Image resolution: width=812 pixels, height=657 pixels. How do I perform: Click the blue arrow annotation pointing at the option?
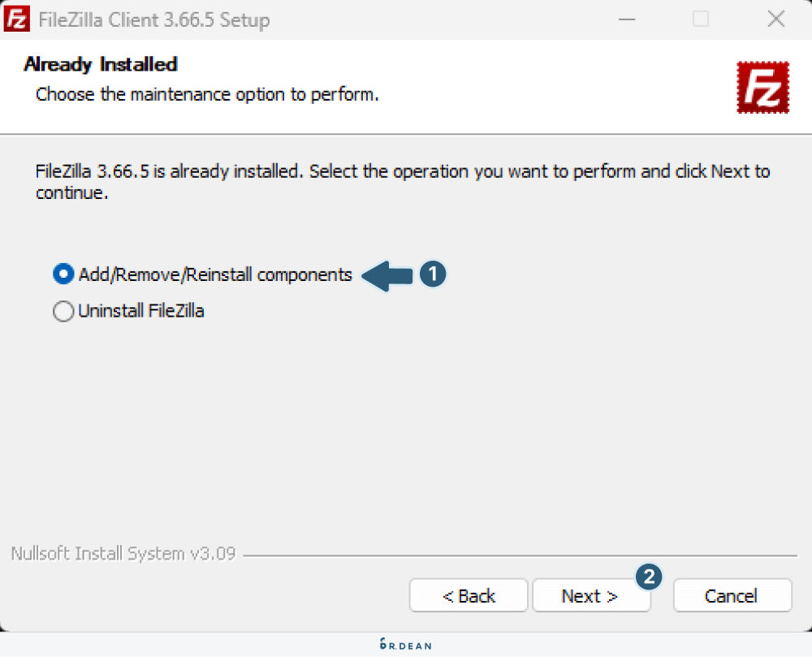[387, 274]
